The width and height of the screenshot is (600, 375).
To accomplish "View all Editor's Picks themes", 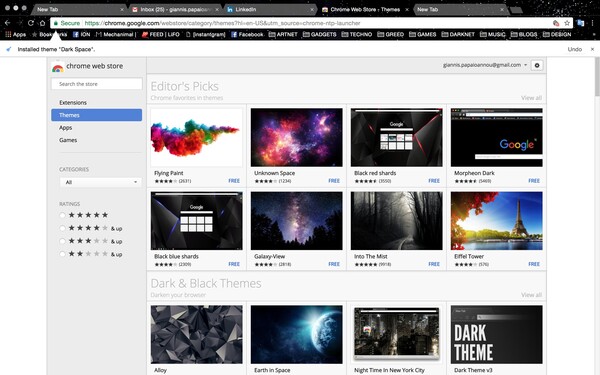I will (531, 98).
